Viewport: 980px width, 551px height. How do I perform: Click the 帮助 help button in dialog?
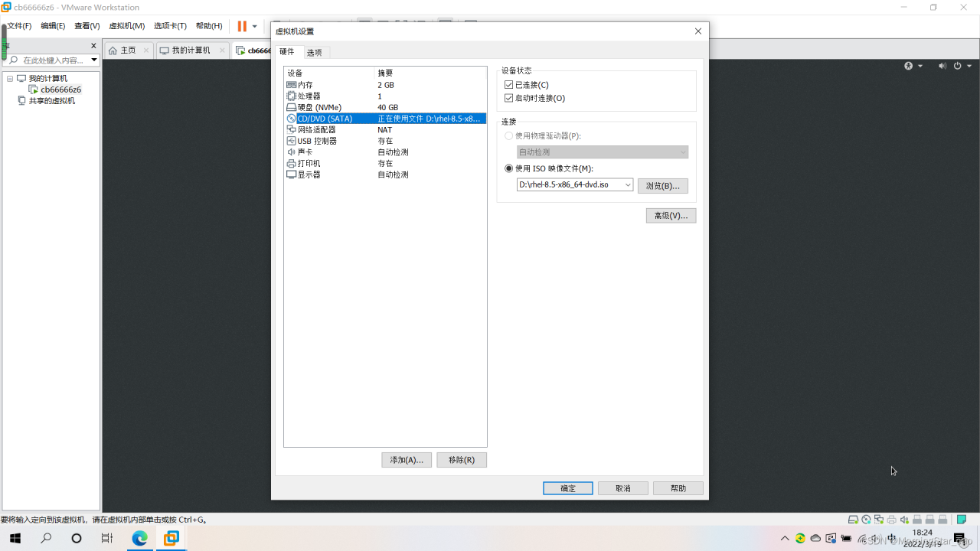click(678, 488)
